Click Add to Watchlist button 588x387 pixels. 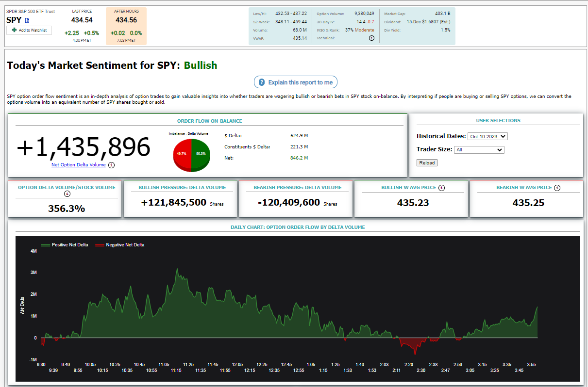click(29, 30)
